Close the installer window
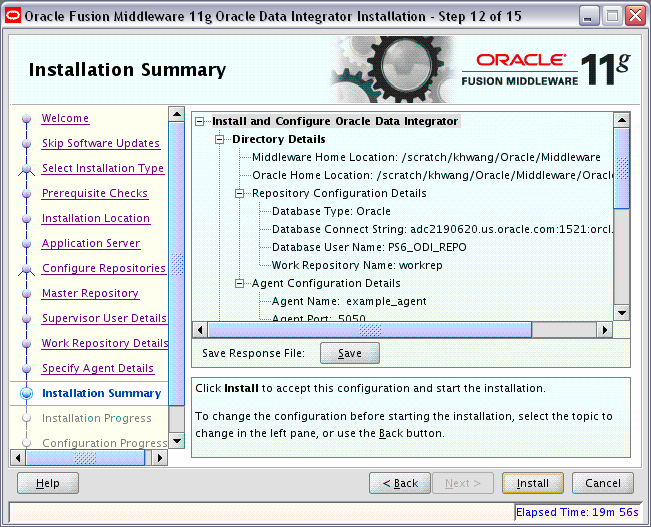The width and height of the screenshot is (651, 527). point(636,17)
